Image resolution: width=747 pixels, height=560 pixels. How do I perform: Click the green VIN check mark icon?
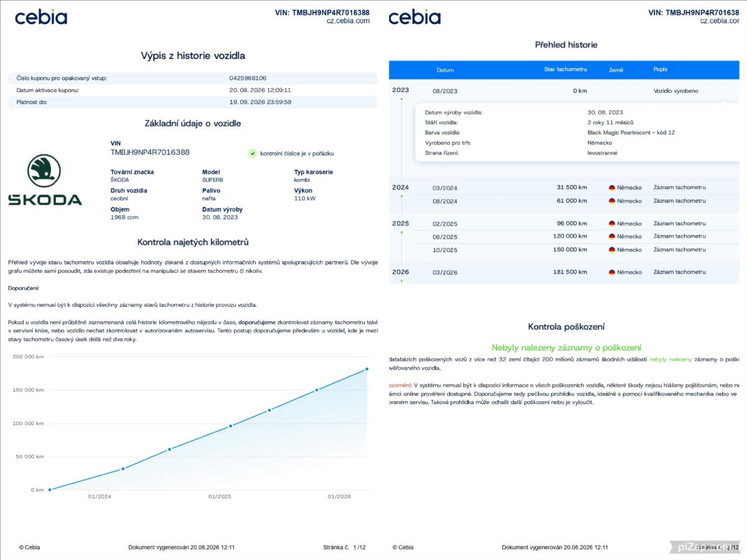pos(252,153)
